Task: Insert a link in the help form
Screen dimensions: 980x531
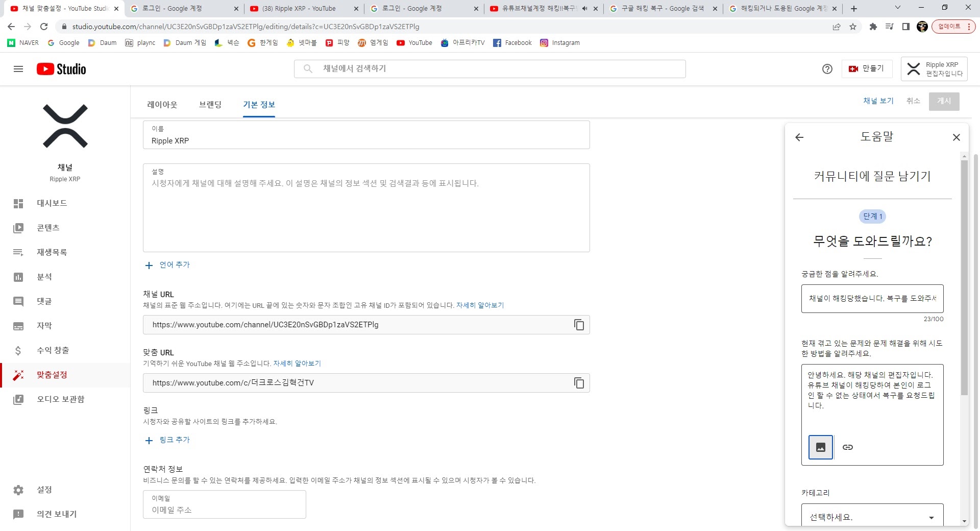Action: (848, 447)
